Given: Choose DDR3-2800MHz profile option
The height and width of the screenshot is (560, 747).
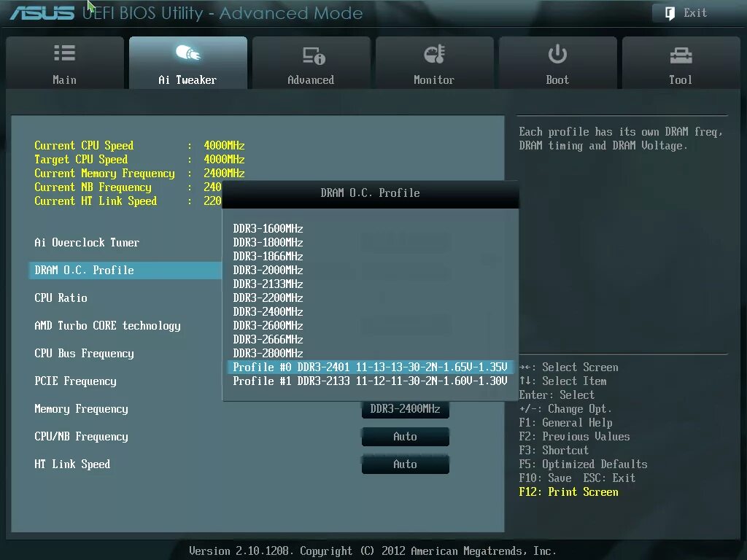Looking at the screenshot, I should 268,353.
